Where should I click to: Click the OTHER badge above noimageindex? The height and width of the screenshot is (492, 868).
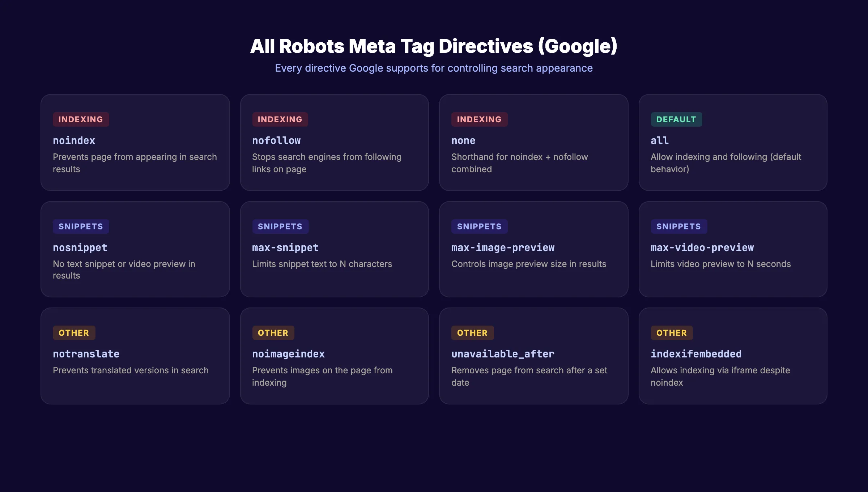tap(273, 333)
